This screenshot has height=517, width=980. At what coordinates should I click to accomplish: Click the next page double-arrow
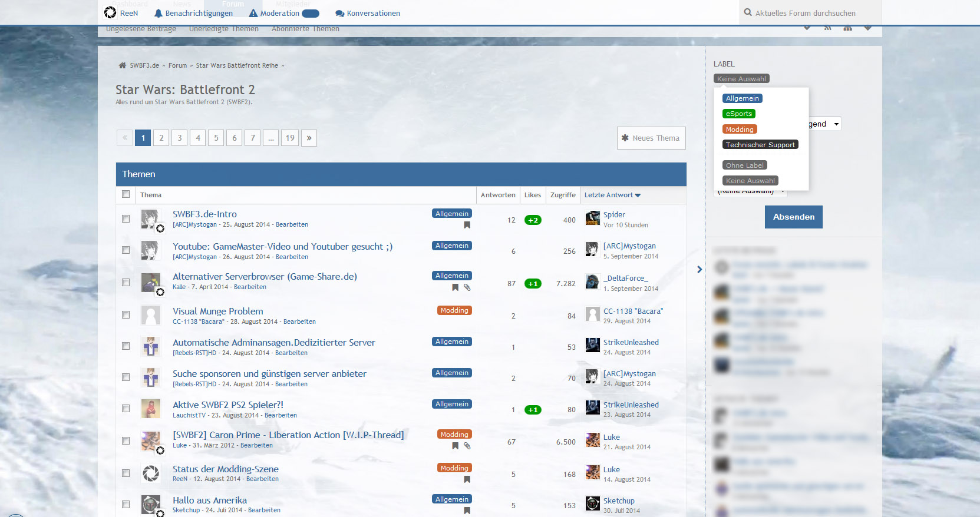click(309, 138)
